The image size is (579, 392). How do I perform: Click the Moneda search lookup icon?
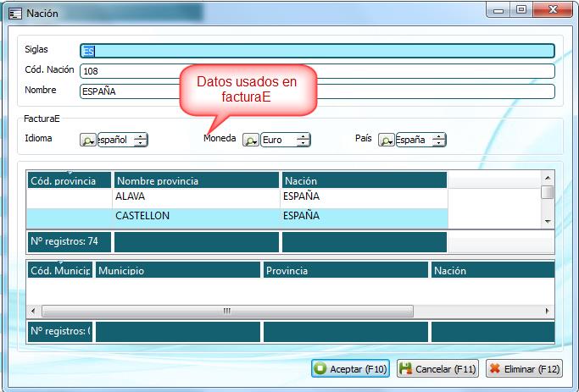click(x=251, y=140)
